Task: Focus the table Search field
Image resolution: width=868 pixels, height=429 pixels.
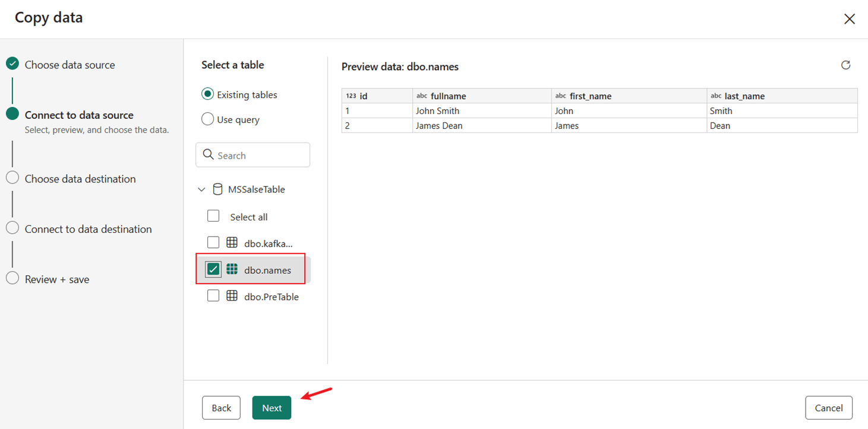Action: (x=252, y=155)
